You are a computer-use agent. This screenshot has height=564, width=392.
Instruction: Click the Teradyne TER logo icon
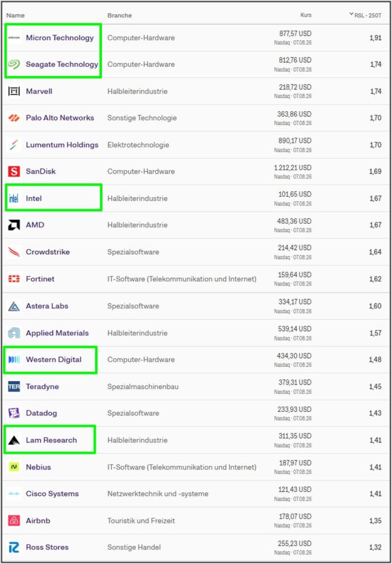[x=14, y=387]
